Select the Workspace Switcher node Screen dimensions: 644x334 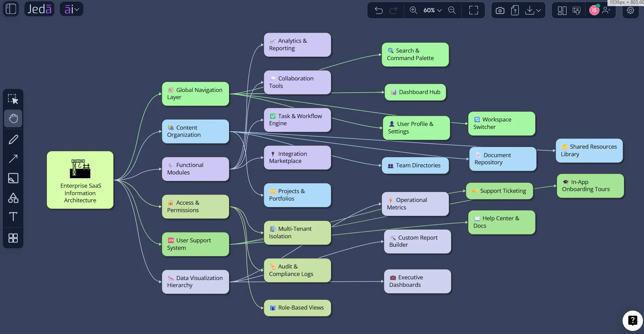click(x=502, y=123)
